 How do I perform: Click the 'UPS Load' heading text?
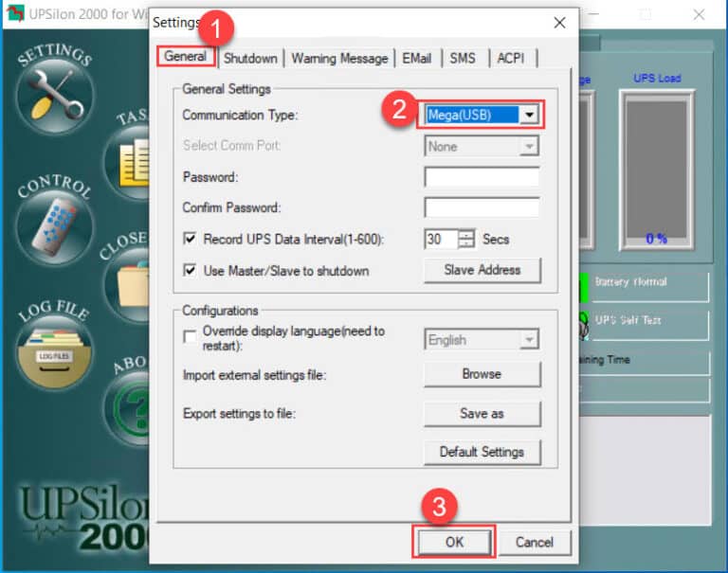tap(658, 78)
